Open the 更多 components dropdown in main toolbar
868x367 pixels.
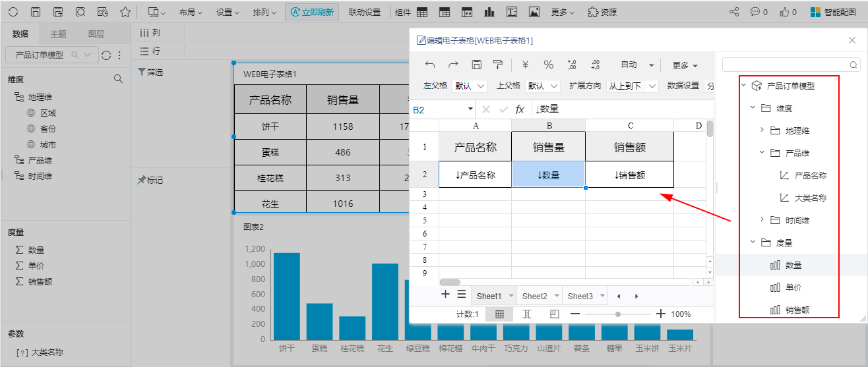(563, 12)
